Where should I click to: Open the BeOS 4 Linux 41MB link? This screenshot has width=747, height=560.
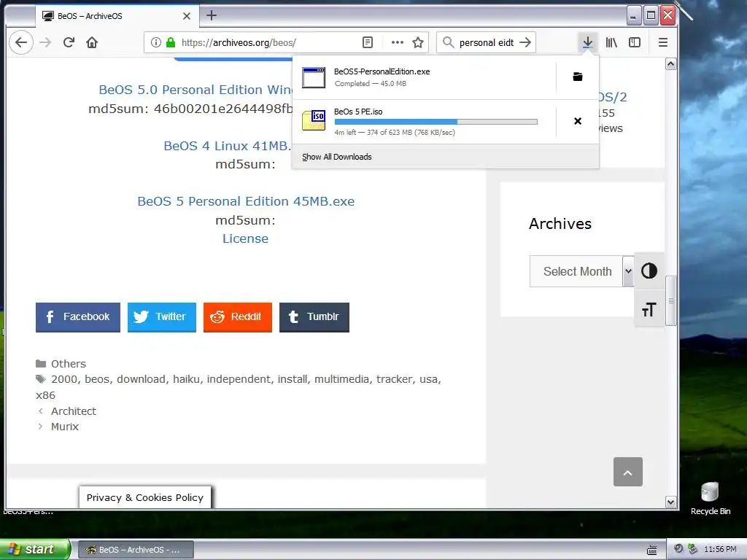[228, 146]
